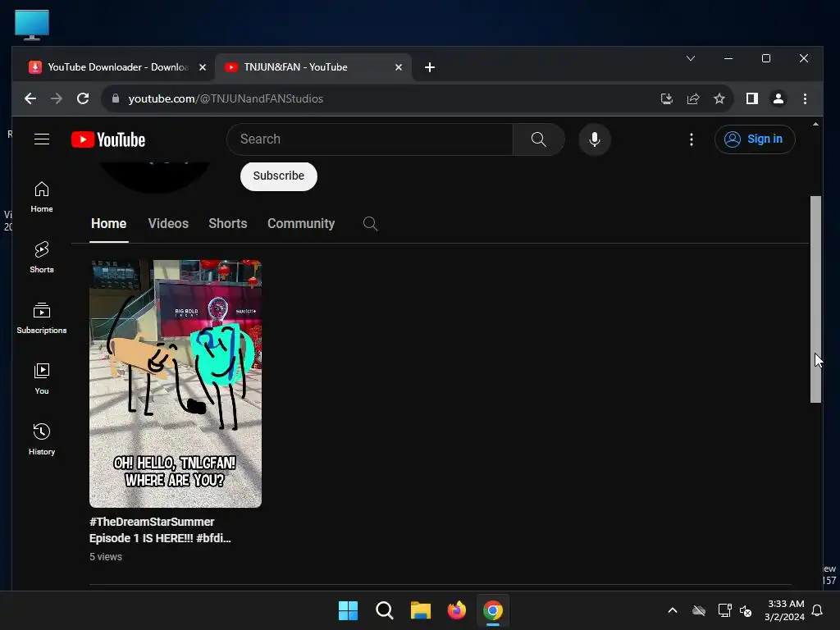Switch to channel Shorts tab
Screen dimensions: 840x630
(x=228, y=223)
